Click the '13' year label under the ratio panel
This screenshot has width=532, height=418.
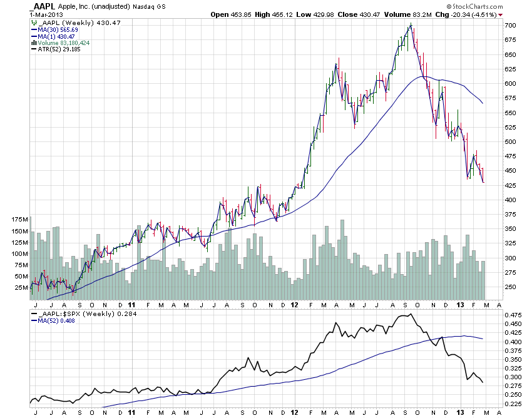(x=460, y=412)
